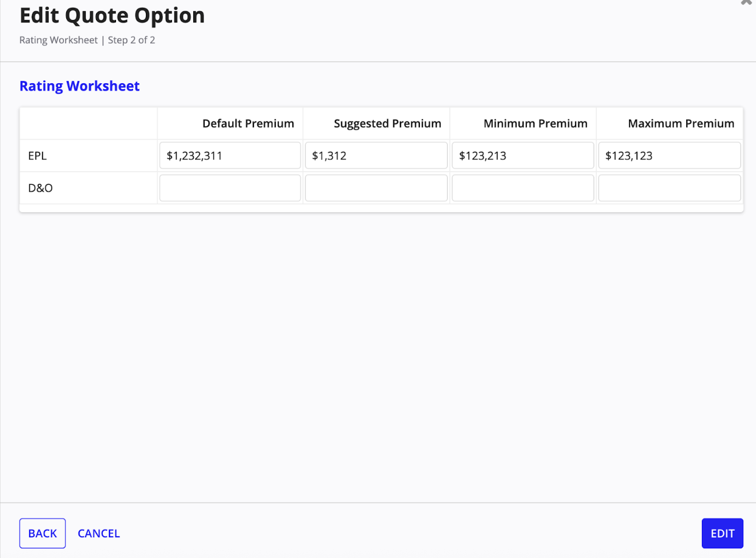Click the Rating Worksheet section heading
Viewport: 756px width, 558px height.
point(80,86)
